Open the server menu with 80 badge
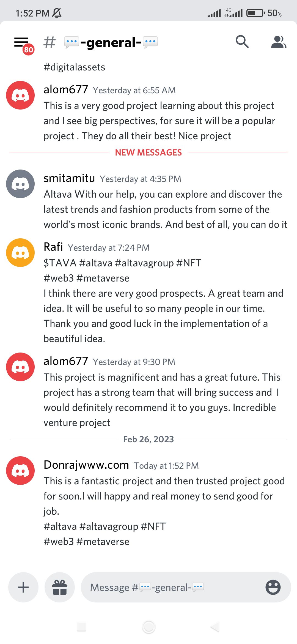The height and width of the screenshot is (644, 297). point(23,45)
